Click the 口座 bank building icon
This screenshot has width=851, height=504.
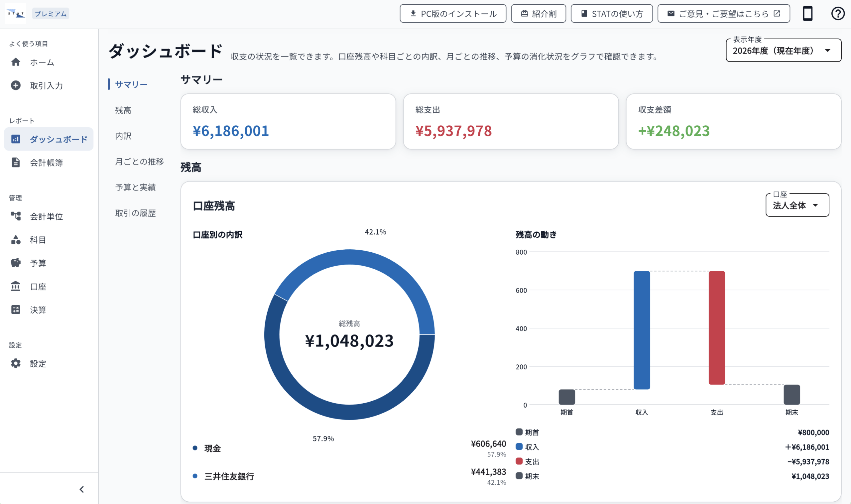(16, 286)
